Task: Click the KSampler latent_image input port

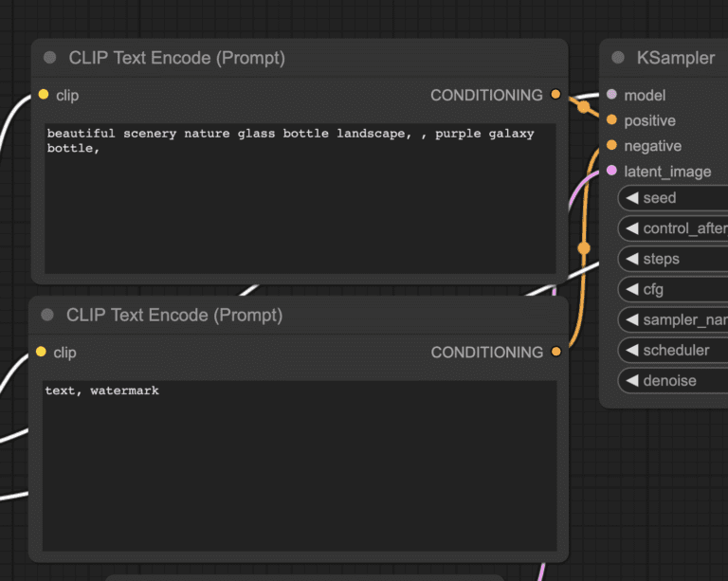Action: (611, 172)
